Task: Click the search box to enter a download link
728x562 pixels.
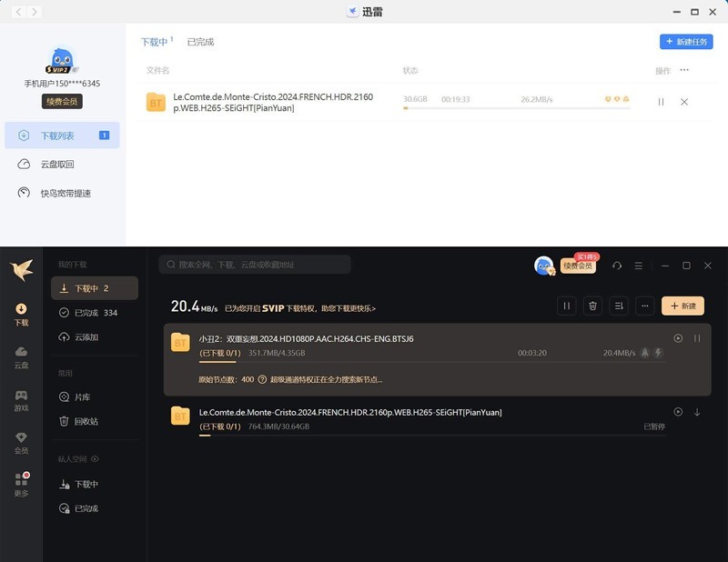Action: pyautogui.click(x=255, y=264)
